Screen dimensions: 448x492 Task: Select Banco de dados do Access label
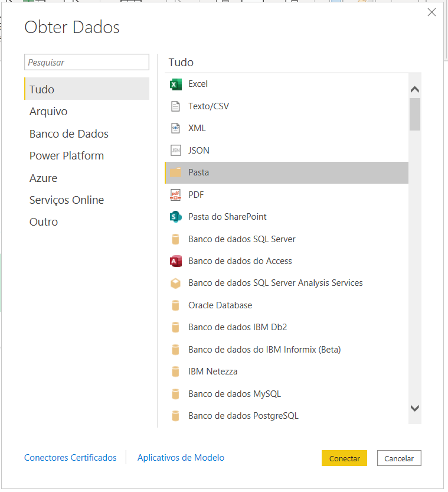coord(240,261)
